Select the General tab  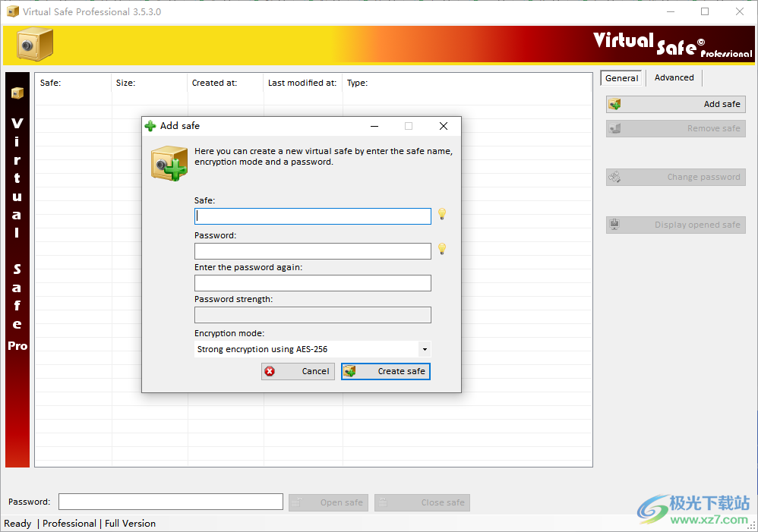tap(622, 78)
